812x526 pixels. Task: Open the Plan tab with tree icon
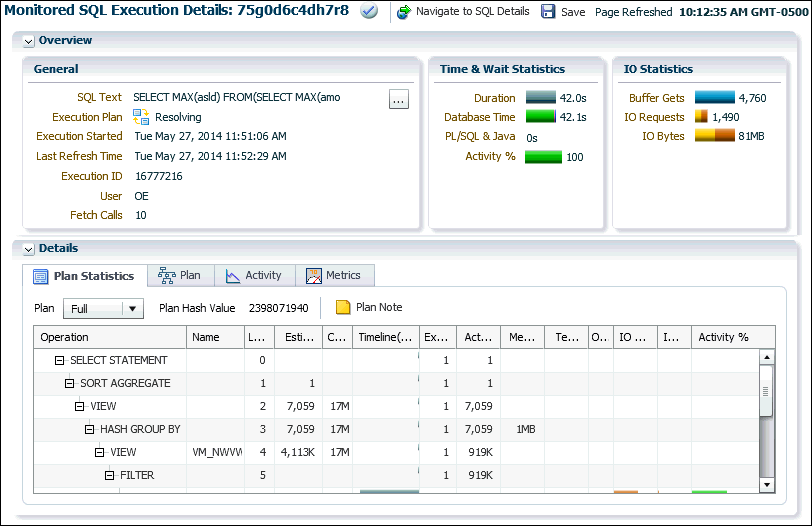180,275
